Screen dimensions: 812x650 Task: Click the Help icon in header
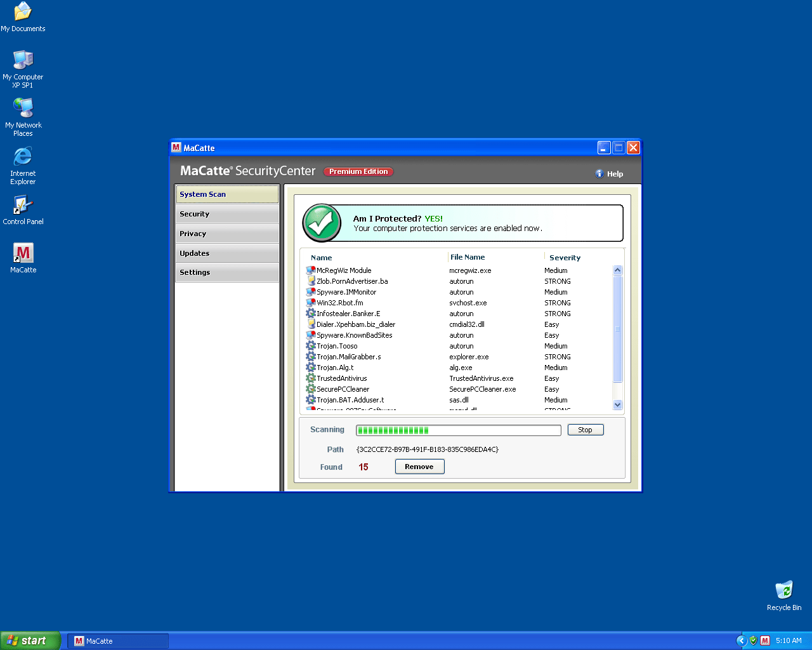coord(599,174)
